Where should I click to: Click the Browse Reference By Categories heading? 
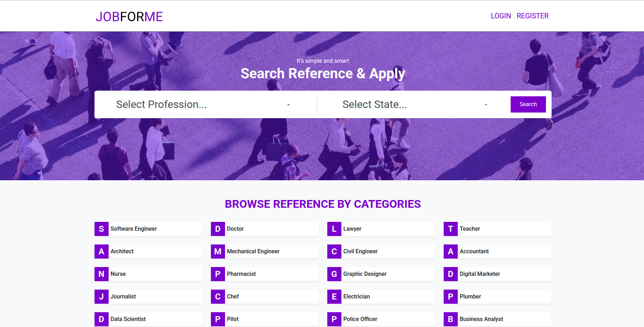point(323,204)
